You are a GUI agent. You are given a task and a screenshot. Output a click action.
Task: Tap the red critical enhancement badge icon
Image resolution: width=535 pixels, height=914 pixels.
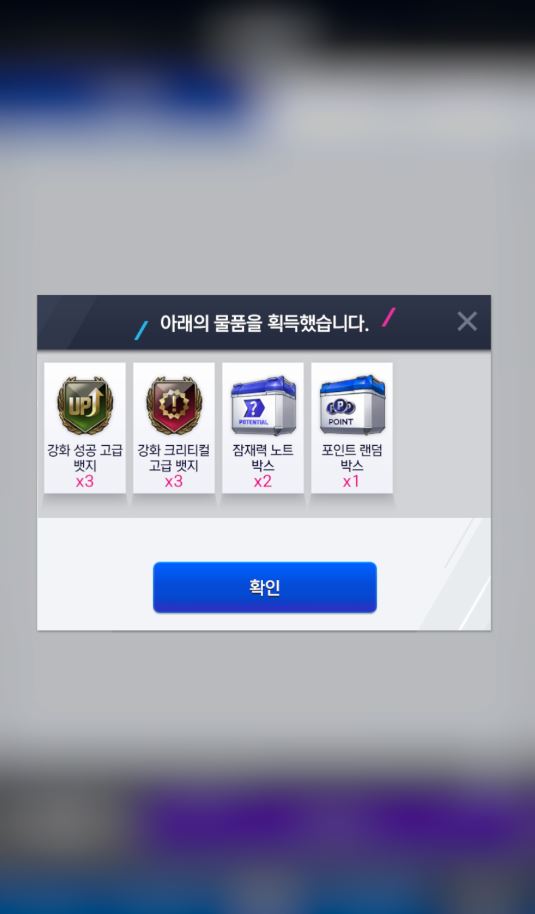[174, 405]
